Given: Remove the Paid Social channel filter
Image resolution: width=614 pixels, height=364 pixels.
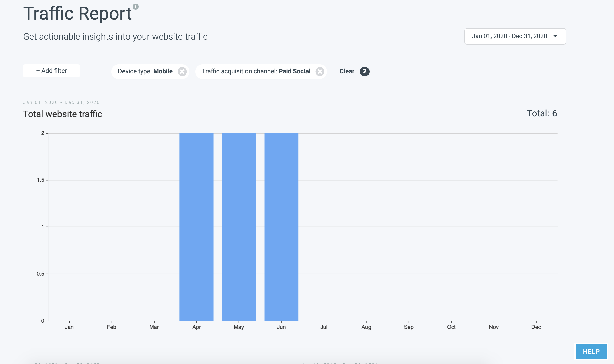Looking at the screenshot, I should tap(320, 72).
